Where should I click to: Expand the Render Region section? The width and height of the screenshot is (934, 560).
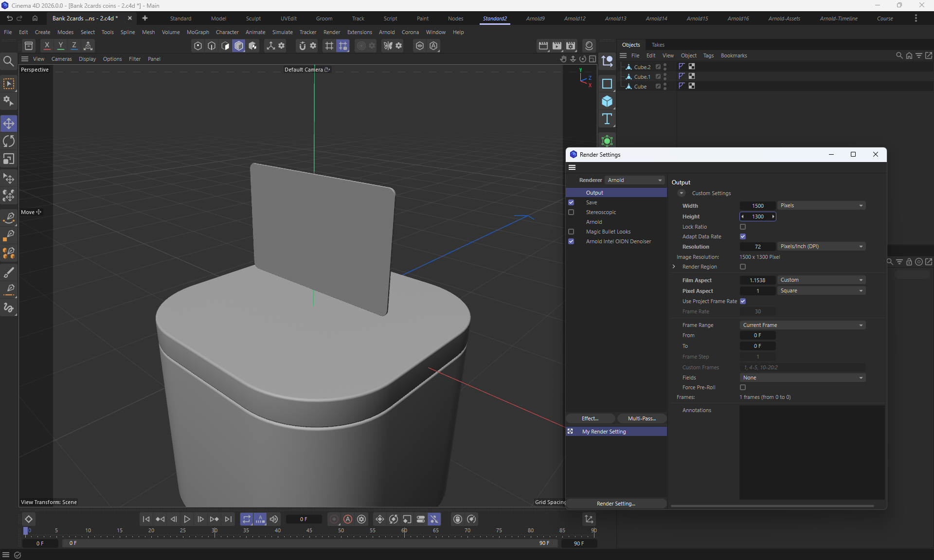[674, 267]
